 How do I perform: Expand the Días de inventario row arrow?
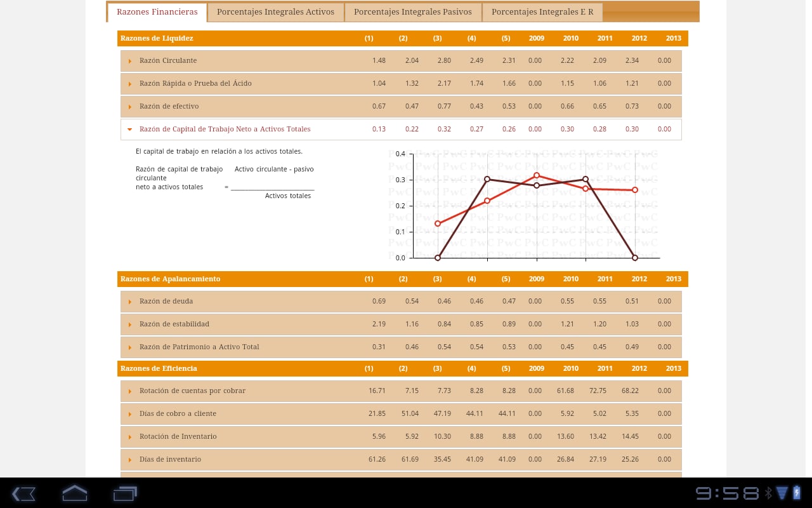130,460
